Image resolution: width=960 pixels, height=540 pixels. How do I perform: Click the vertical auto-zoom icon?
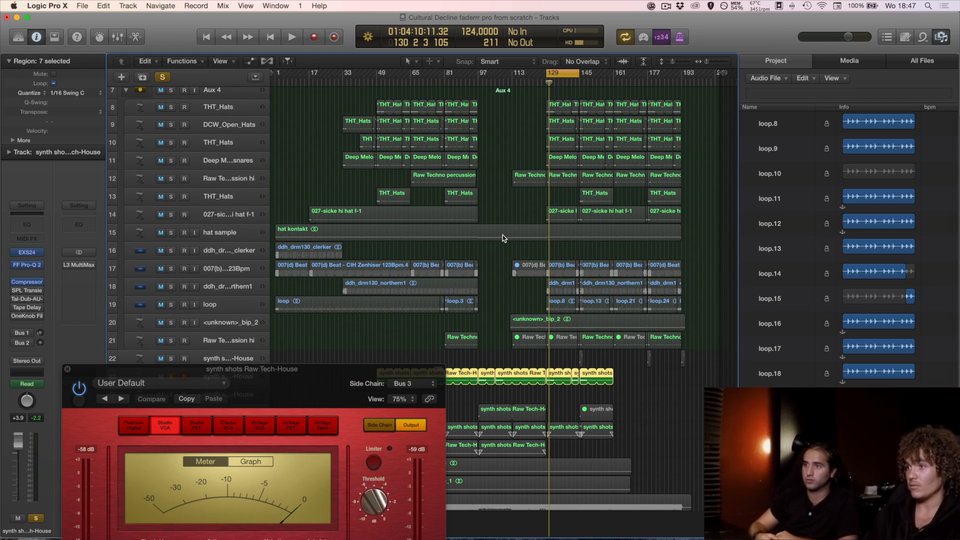(x=643, y=61)
